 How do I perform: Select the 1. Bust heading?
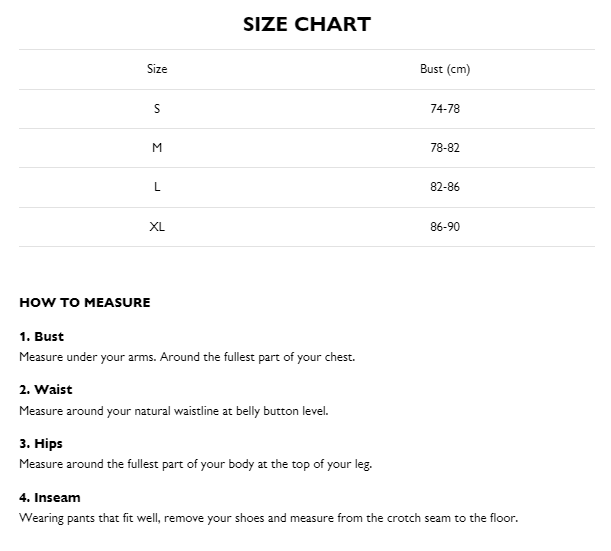[x=41, y=337]
